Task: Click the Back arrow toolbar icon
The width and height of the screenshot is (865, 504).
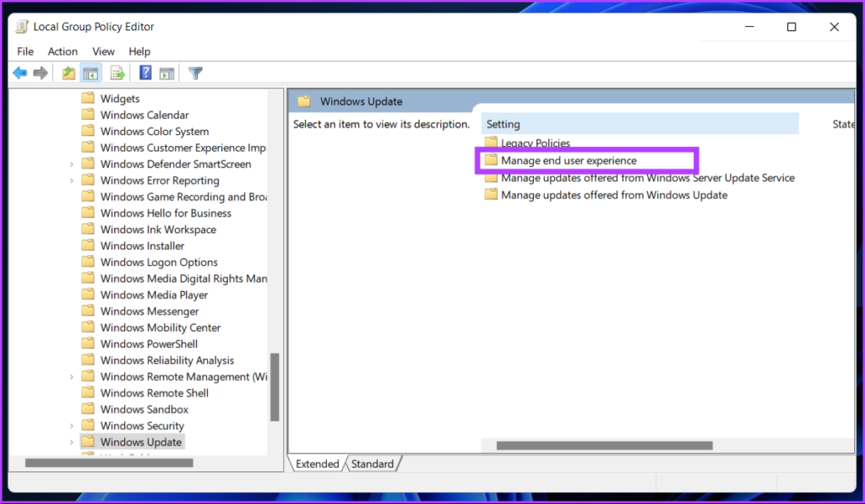Action: coord(19,73)
